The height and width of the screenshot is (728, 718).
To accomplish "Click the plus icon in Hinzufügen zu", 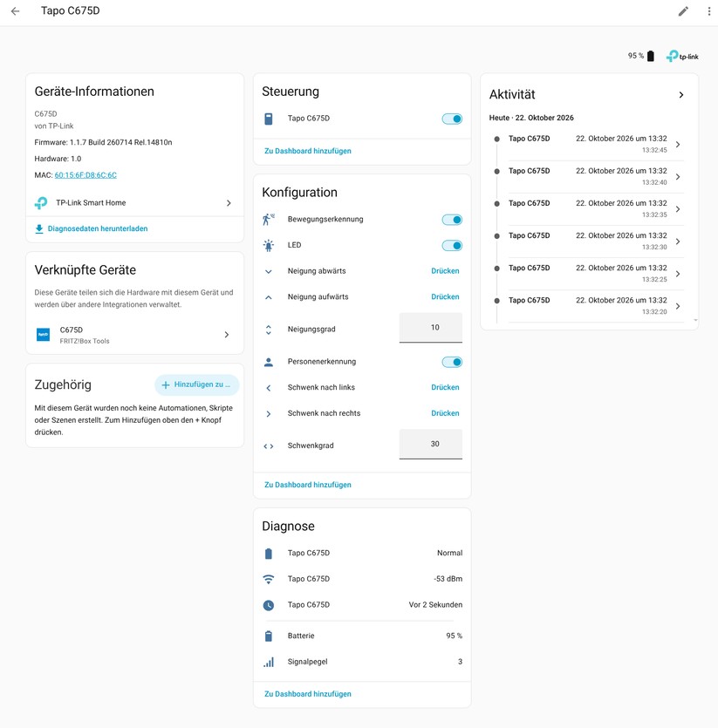I will click(166, 384).
